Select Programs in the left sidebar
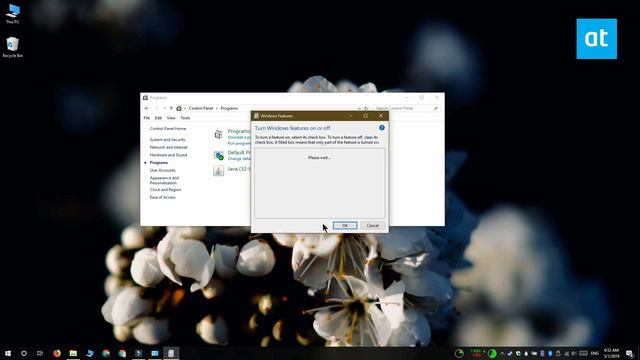The height and width of the screenshot is (360, 640). click(159, 163)
